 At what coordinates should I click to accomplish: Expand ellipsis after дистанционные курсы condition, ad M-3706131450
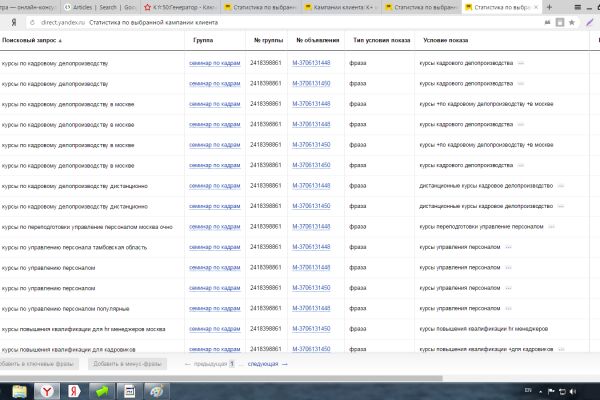pyautogui.click(x=561, y=206)
